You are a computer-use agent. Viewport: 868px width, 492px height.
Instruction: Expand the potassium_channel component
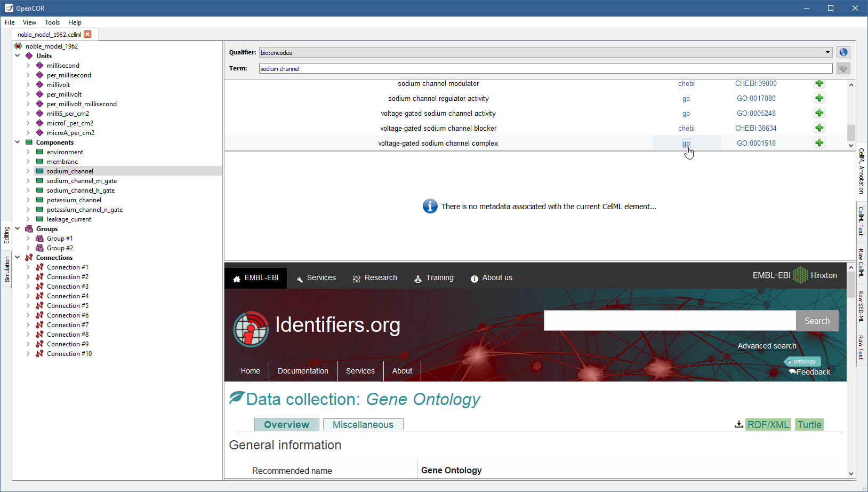(28, 200)
